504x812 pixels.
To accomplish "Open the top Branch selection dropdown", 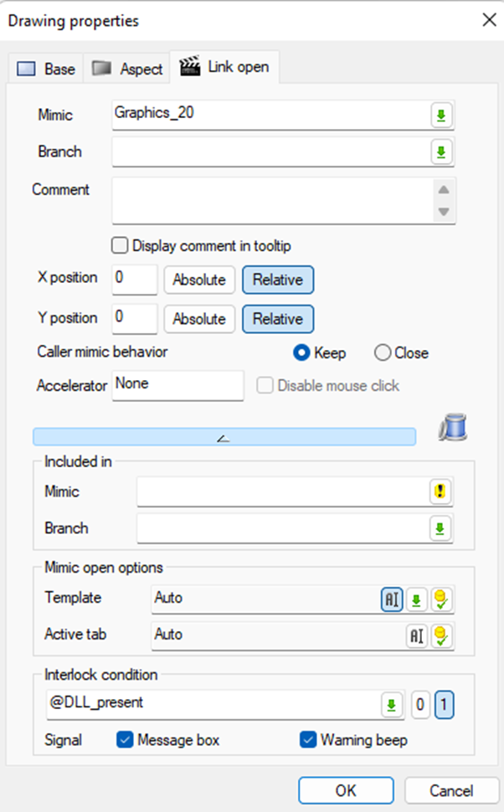I will [441, 152].
